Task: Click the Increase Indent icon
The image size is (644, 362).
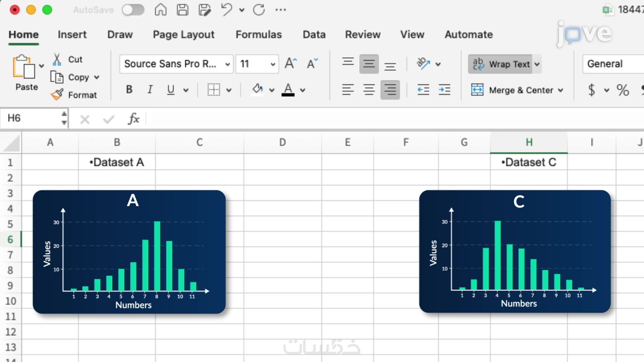Action: tap(444, 89)
